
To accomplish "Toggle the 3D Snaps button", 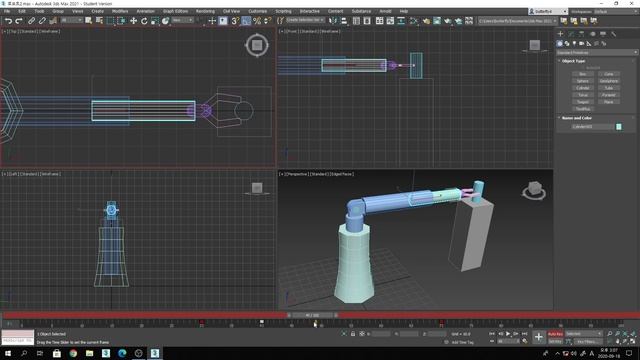I will coord(235,20).
